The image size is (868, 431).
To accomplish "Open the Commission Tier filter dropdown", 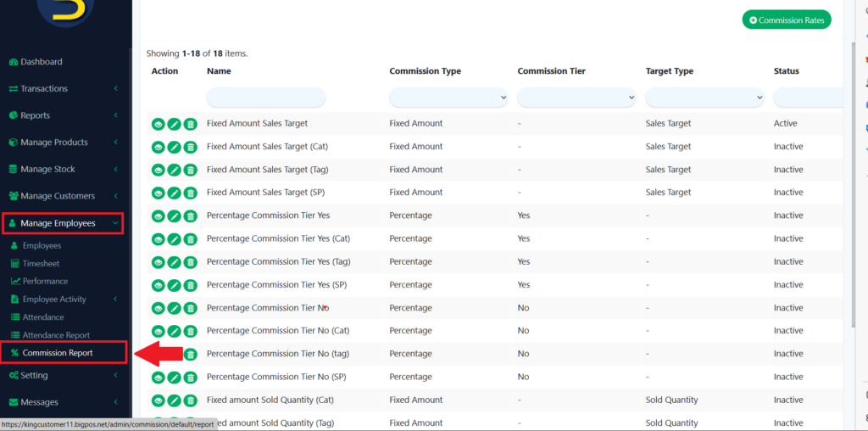I will click(576, 98).
